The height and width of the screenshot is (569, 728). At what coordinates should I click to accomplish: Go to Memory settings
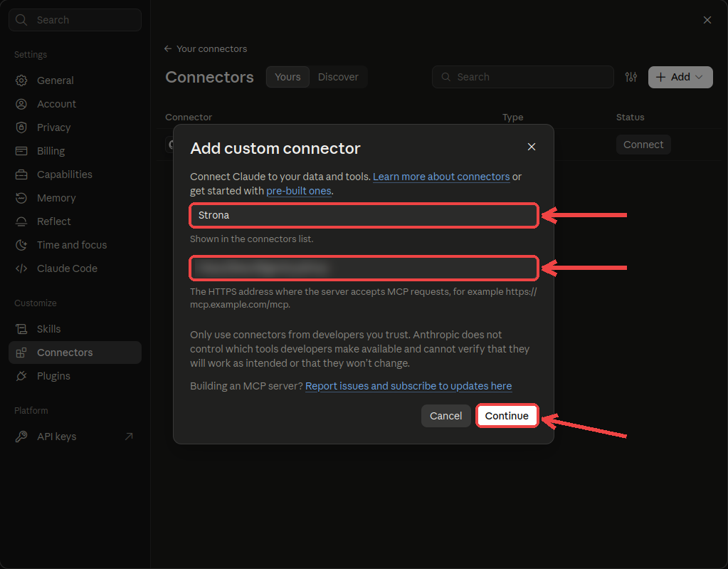[75, 198]
